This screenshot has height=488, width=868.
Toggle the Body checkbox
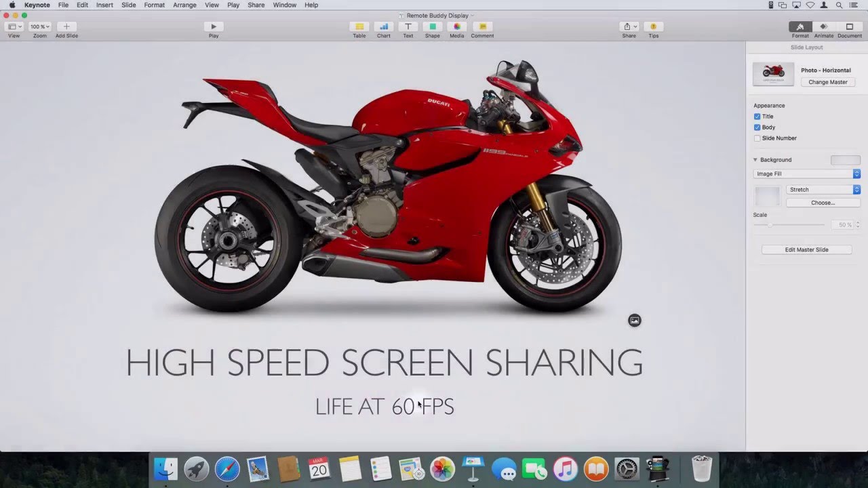click(x=757, y=127)
